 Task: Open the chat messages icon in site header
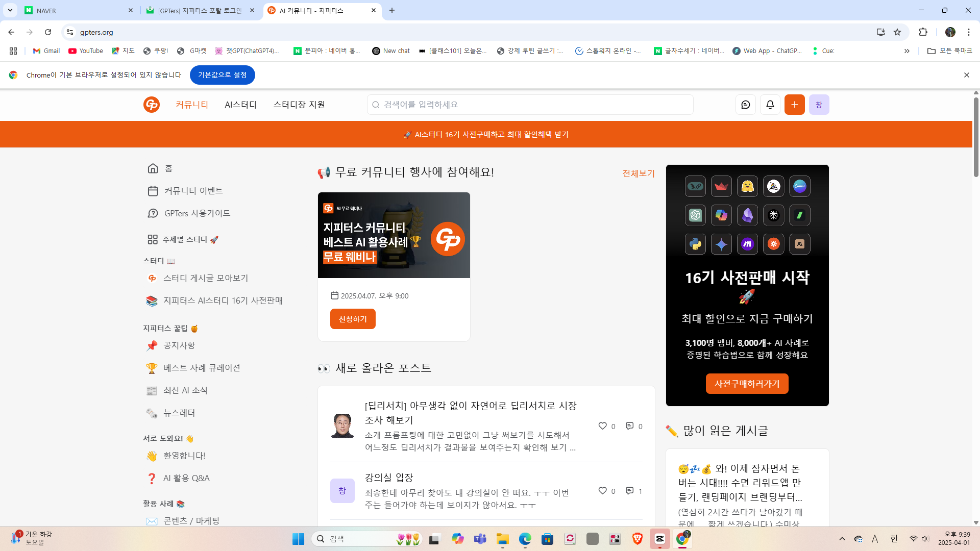coord(745,105)
